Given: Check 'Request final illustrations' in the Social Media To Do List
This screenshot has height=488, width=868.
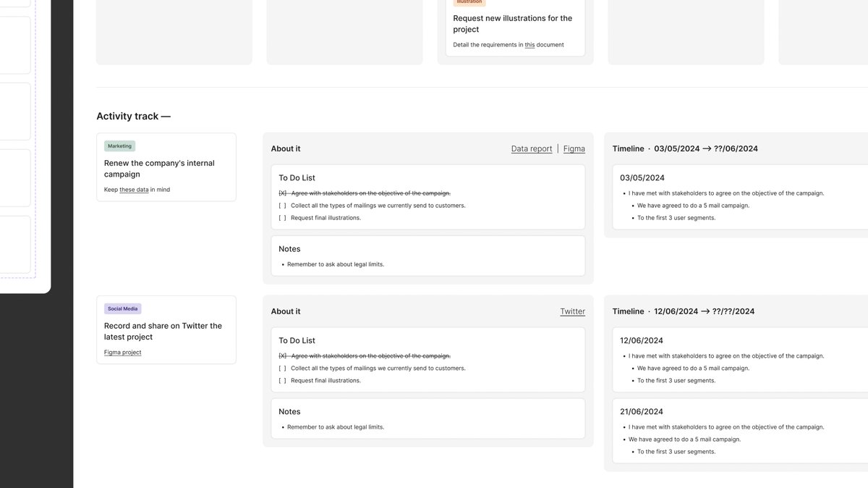Looking at the screenshot, I should 283,381.
